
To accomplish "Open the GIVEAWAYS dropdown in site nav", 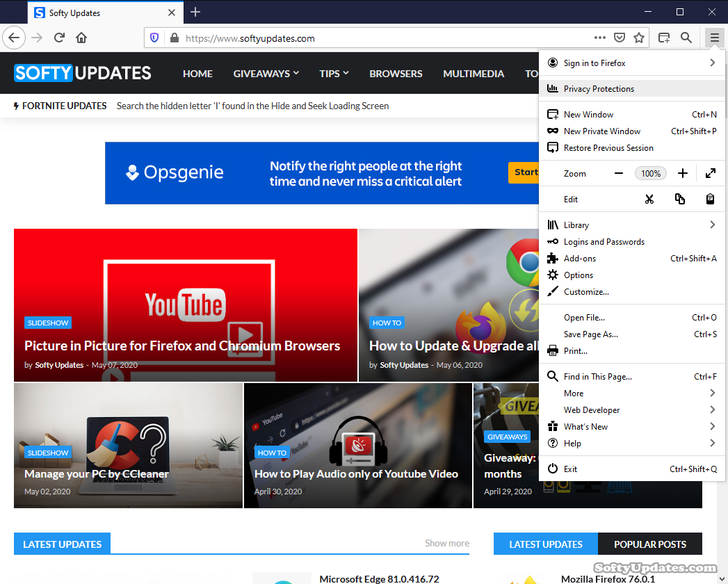I will click(266, 74).
